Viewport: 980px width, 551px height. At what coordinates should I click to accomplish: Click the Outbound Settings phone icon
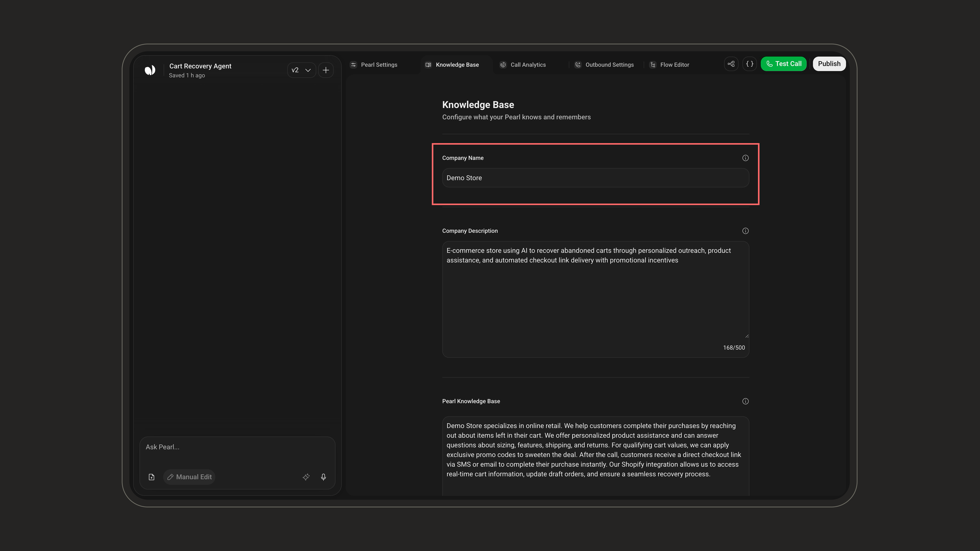[578, 65]
